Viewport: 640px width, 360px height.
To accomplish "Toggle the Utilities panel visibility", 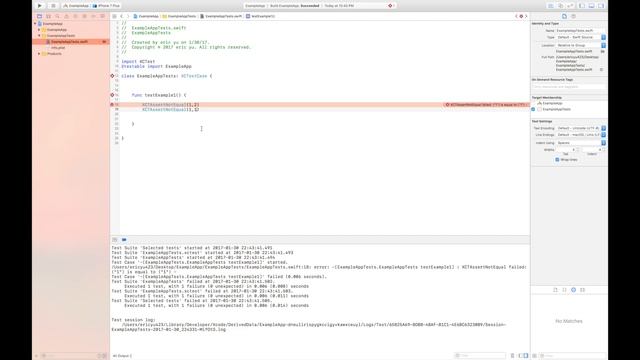I will pyautogui.click(x=601, y=6).
